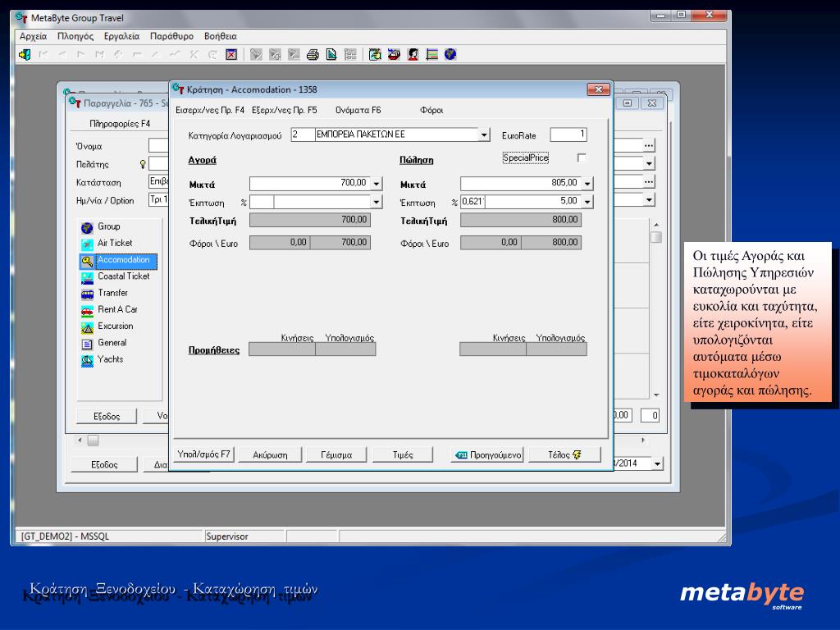Viewport: 840px width, 630px height.
Task: Open Πληροφορίες F4 tab in Παραγγελία window
Action: tap(120, 124)
